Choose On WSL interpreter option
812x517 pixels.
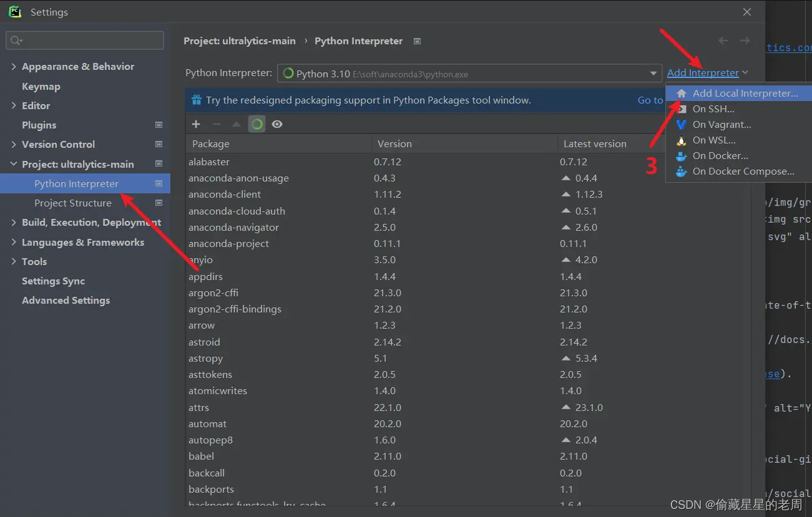point(738,140)
